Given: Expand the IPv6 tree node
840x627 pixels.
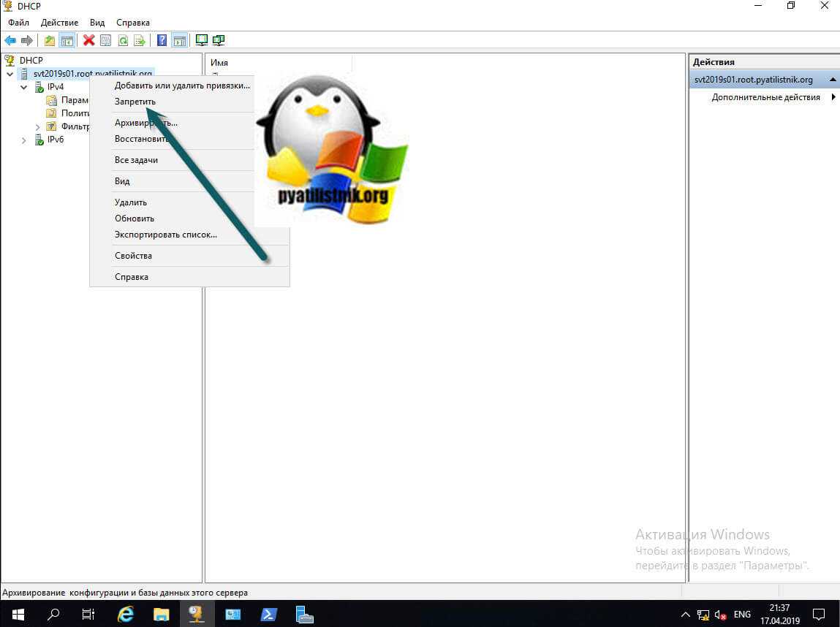Looking at the screenshot, I should (24, 140).
